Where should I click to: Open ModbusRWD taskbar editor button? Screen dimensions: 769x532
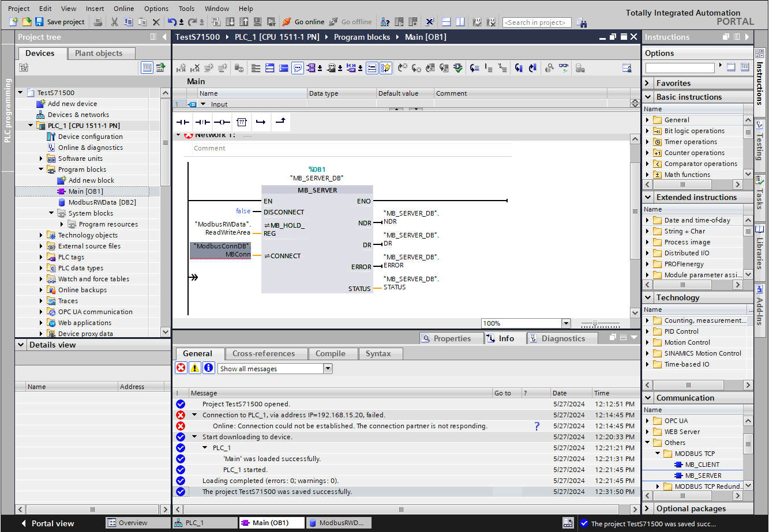[338, 523]
